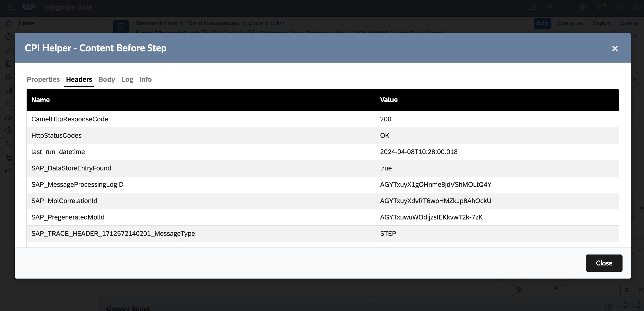Open the hamburger navigation menu

tap(10, 7)
